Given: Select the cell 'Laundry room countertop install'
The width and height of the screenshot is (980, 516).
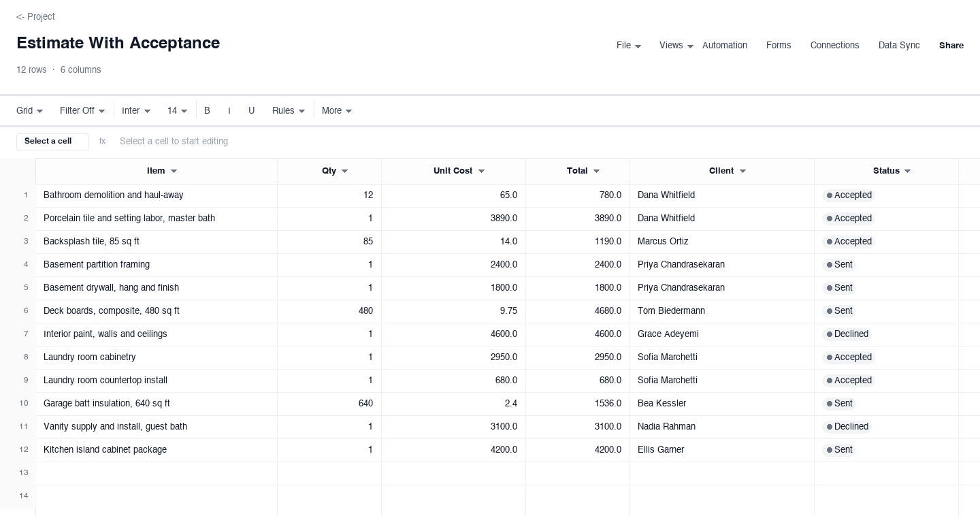Looking at the screenshot, I should 157,381.
